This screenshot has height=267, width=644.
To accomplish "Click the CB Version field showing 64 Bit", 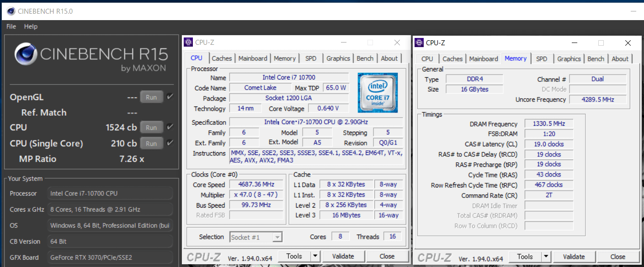I will tap(110, 241).
